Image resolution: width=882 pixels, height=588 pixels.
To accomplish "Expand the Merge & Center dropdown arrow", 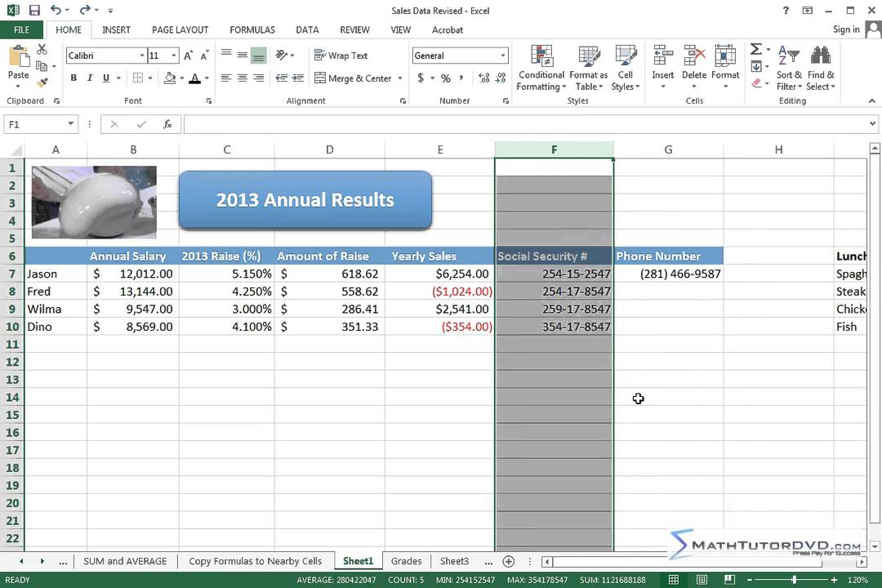I will [x=400, y=78].
